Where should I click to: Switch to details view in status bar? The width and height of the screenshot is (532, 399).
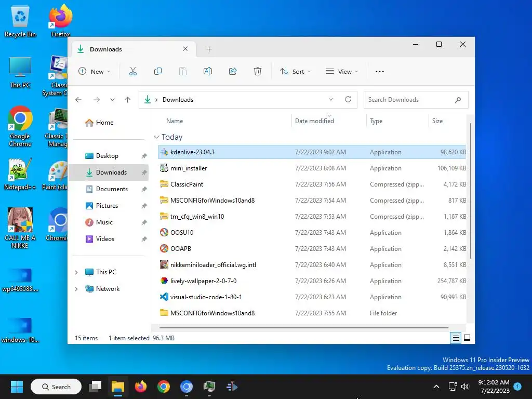click(456, 338)
